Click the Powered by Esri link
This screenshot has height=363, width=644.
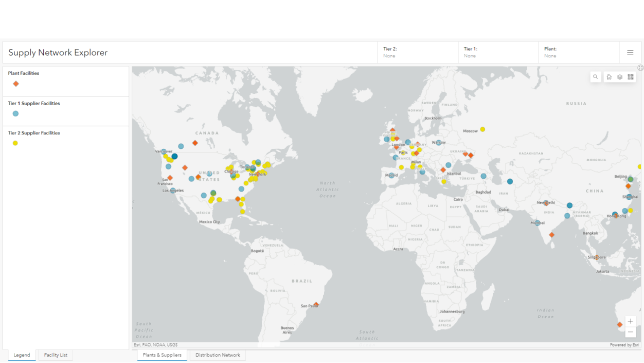click(624, 345)
